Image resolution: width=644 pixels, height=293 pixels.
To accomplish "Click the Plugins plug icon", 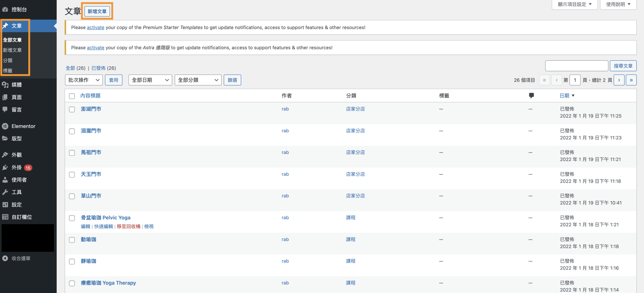I will 5,167.
